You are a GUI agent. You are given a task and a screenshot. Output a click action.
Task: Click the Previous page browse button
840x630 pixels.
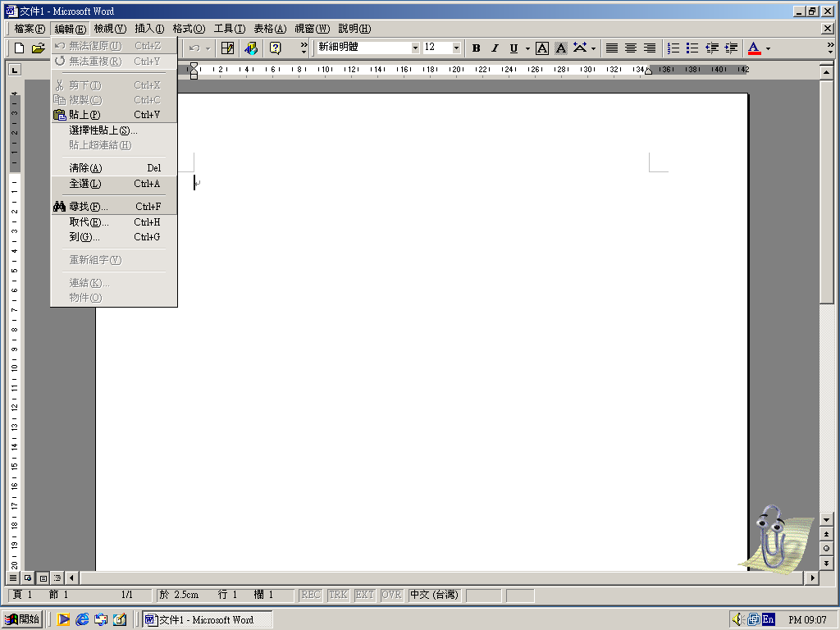click(827, 534)
